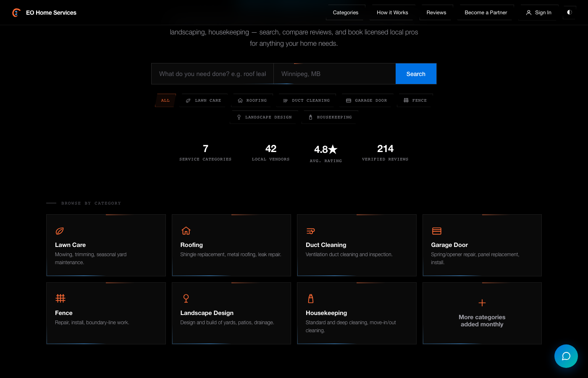Click 'Ventilation duct cleaning and inspection.' text
588x378 pixels.
pyautogui.click(x=349, y=255)
